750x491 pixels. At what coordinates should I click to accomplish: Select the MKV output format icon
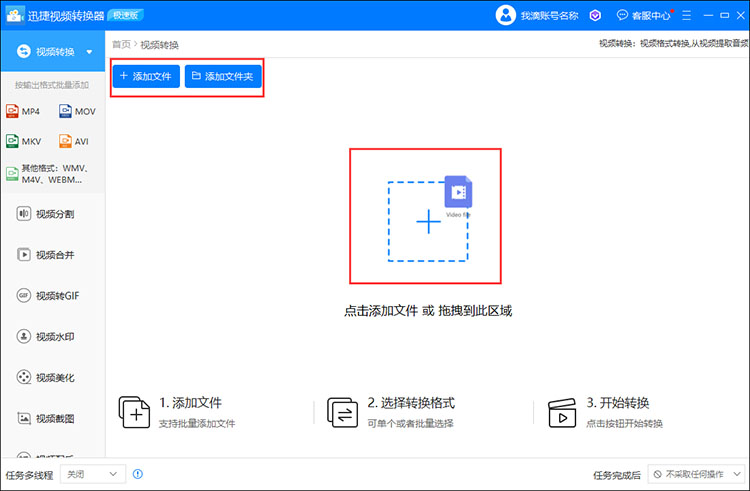pos(12,142)
